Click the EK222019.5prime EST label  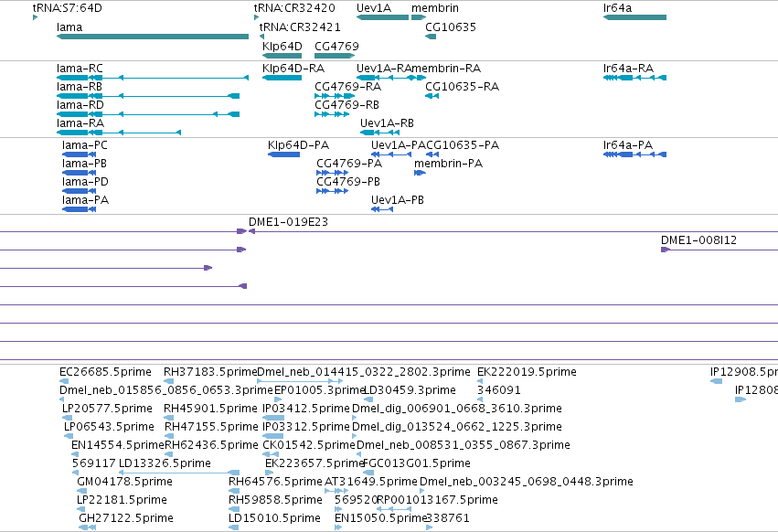[x=527, y=372]
